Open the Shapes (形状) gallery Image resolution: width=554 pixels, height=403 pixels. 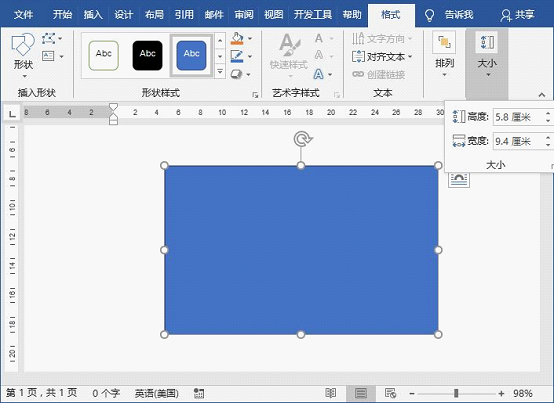tap(23, 55)
